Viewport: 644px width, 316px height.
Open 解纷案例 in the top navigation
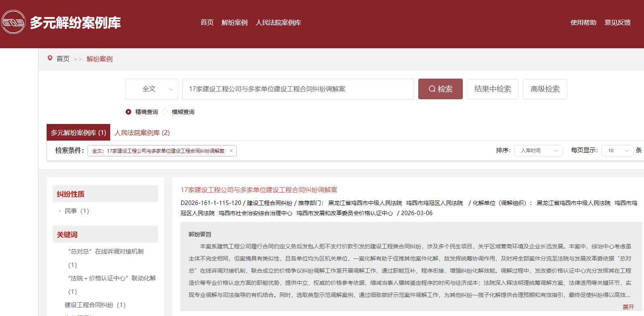(x=234, y=23)
